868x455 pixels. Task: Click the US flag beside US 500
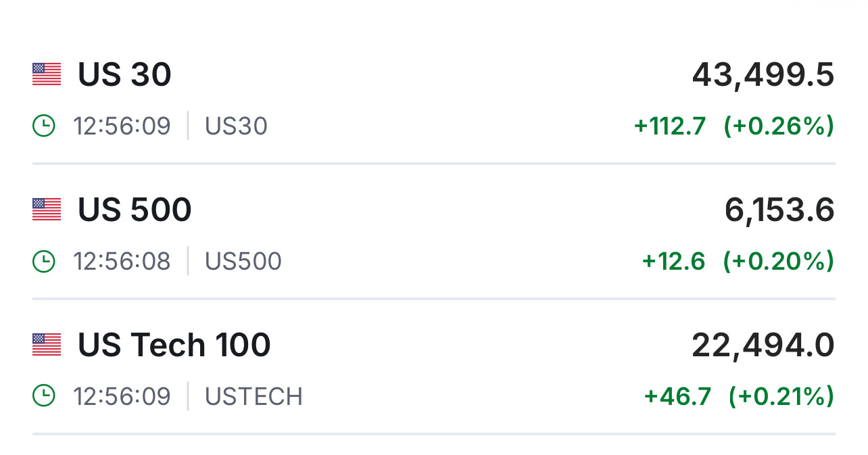(47, 210)
